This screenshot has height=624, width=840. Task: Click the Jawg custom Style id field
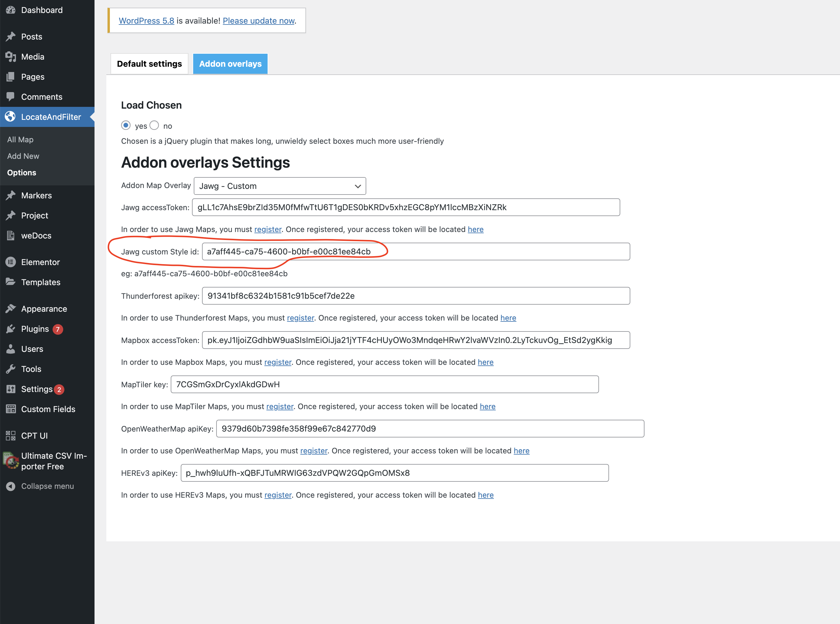tap(416, 251)
